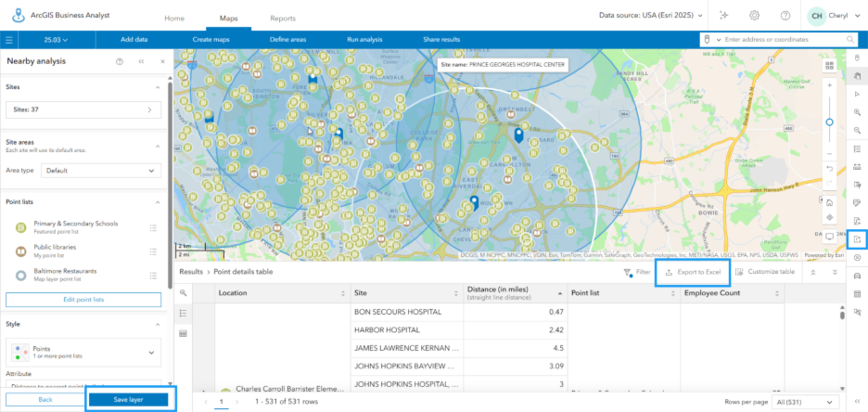Zoom in with the map plus button
Image resolution: width=868 pixels, height=412 pixels.
click(x=829, y=85)
